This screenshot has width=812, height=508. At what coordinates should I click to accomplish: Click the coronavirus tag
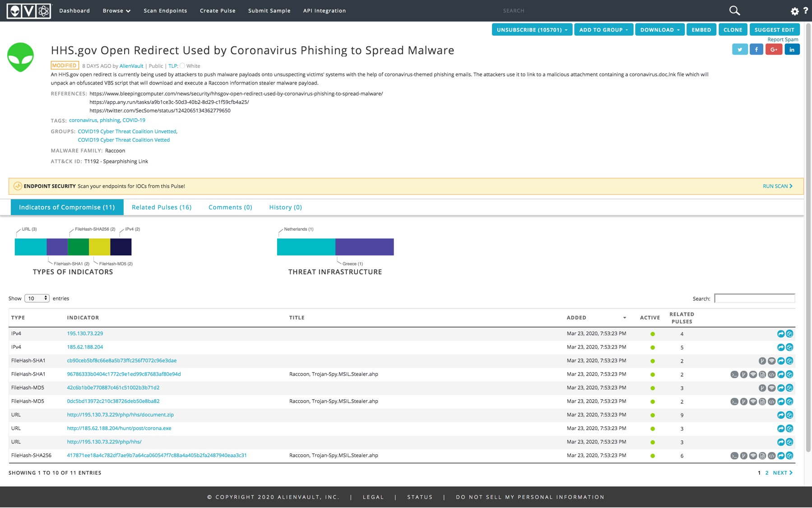83,120
